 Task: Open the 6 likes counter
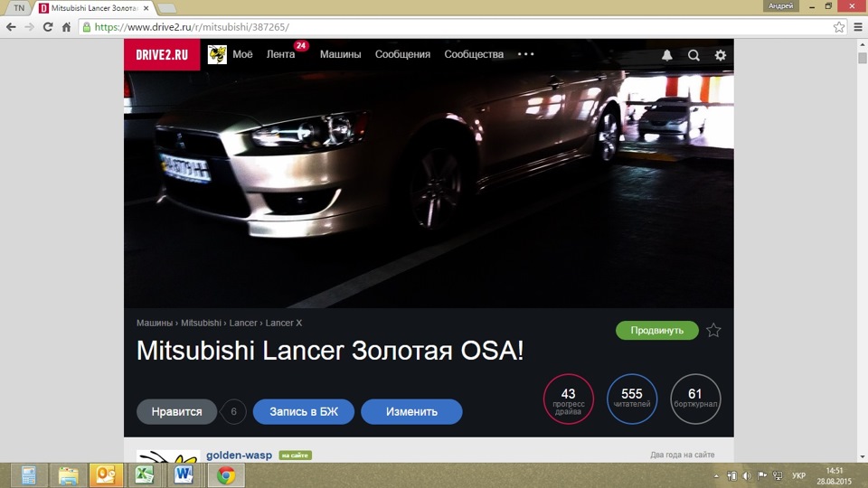233,412
